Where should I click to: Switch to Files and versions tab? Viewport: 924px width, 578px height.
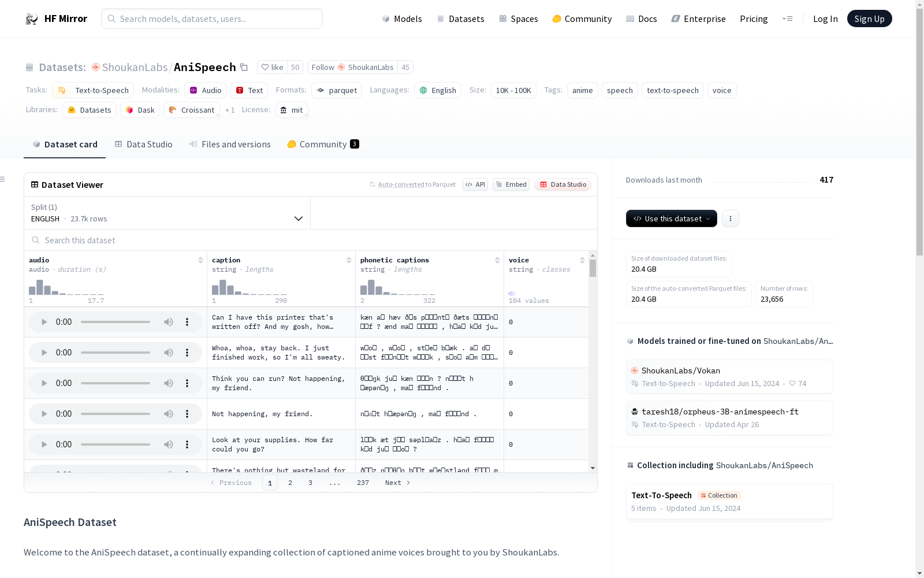(230, 144)
